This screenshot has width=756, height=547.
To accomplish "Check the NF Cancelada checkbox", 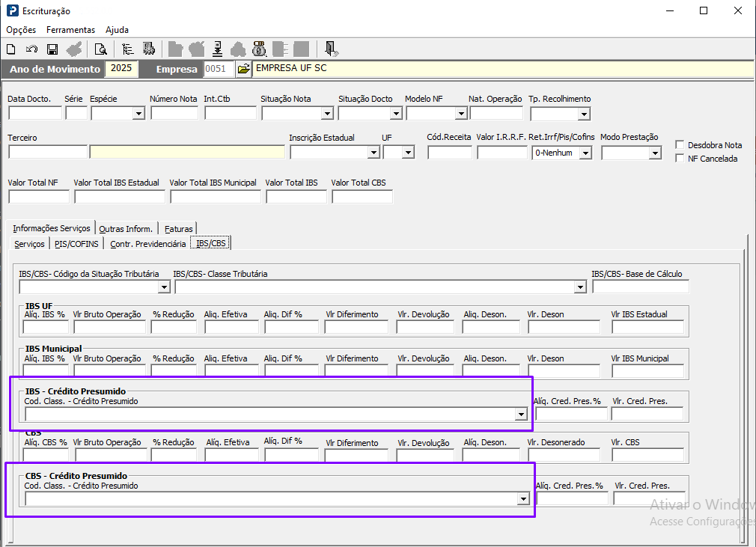I will coord(680,159).
